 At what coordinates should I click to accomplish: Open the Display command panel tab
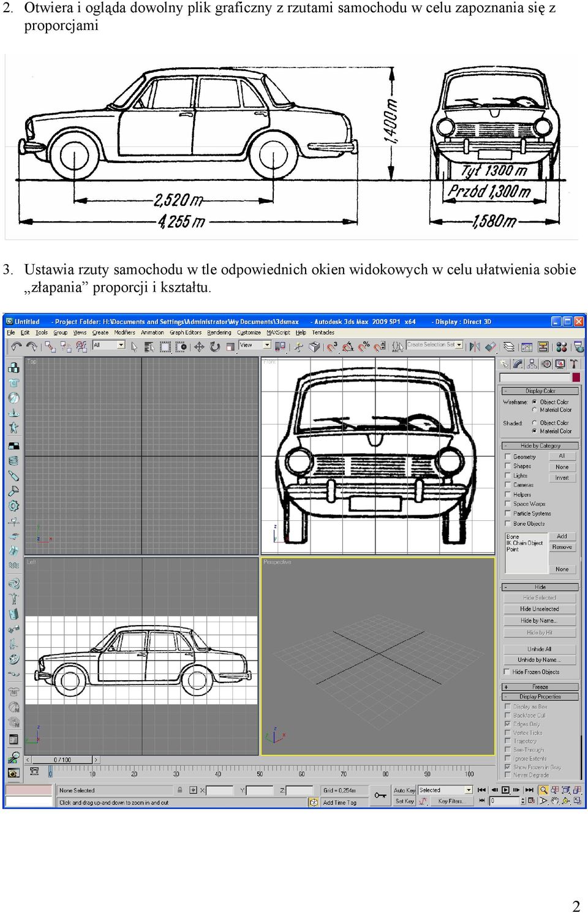click(560, 364)
